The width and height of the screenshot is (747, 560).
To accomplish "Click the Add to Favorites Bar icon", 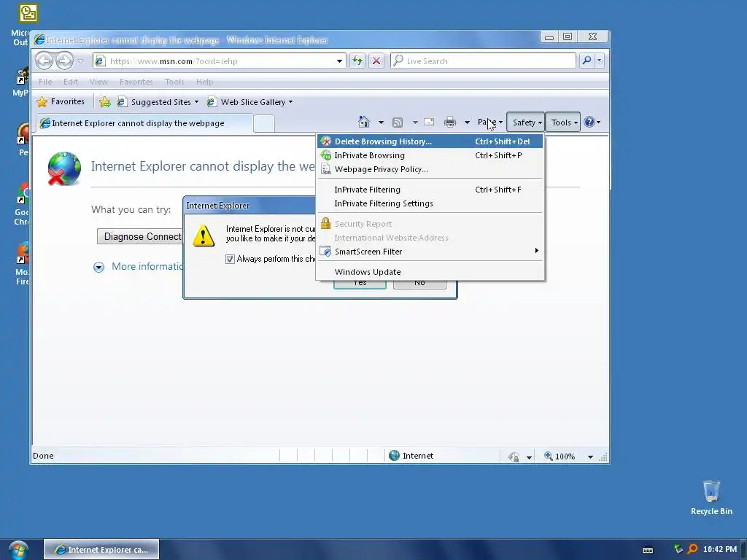I will click(x=105, y=102).
